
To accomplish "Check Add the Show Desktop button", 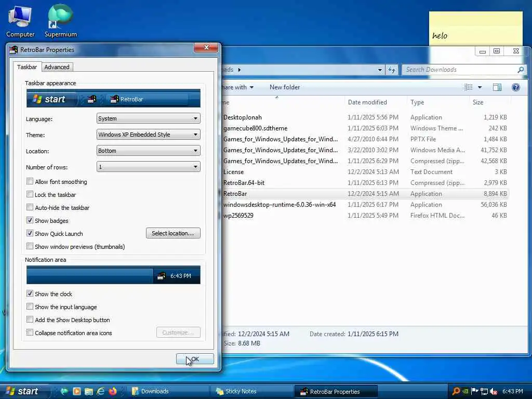I will pos(30,320).
